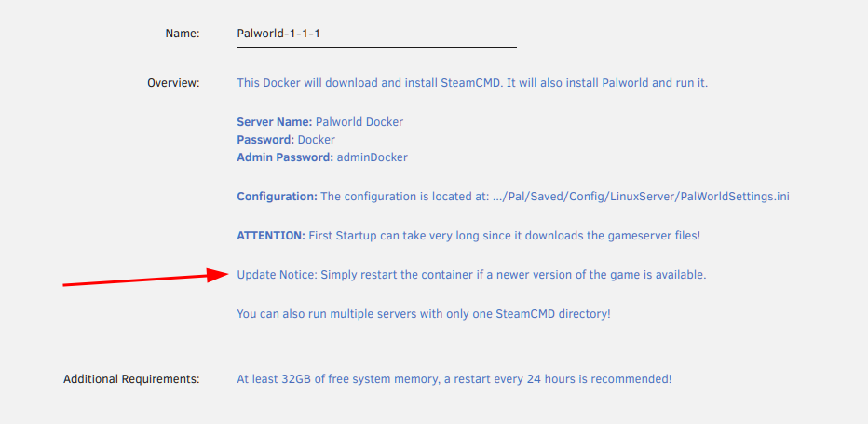Viewport: 868px width, 424px height.
Task: Click the red arrow pointing to Update Notice
Action: tap(145, 278)
